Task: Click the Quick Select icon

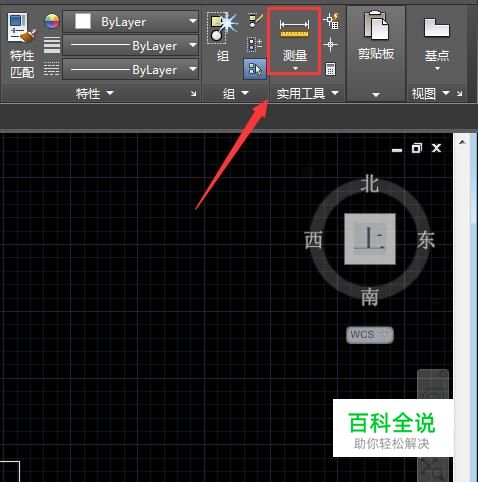Action: coord(331,21)
